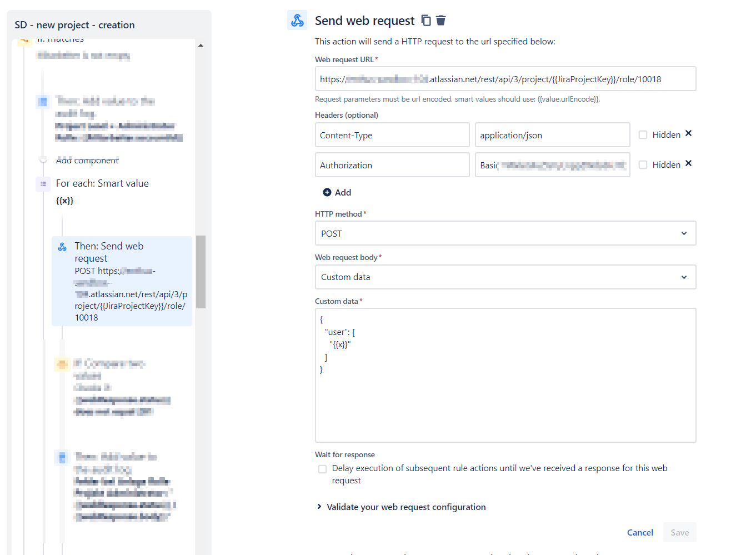Click the SD - new project - creation title
Screen dimensions: 756x555
click(74, 25)
